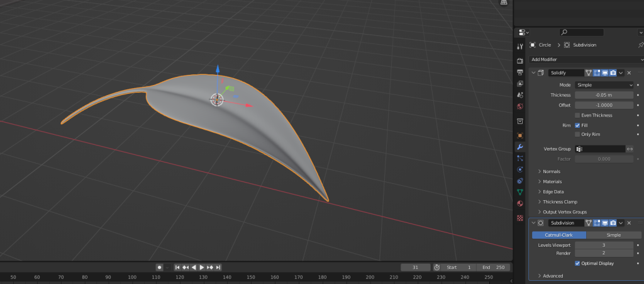
Task: Remove the Solidify modifier with X
Action: (629, 73)
